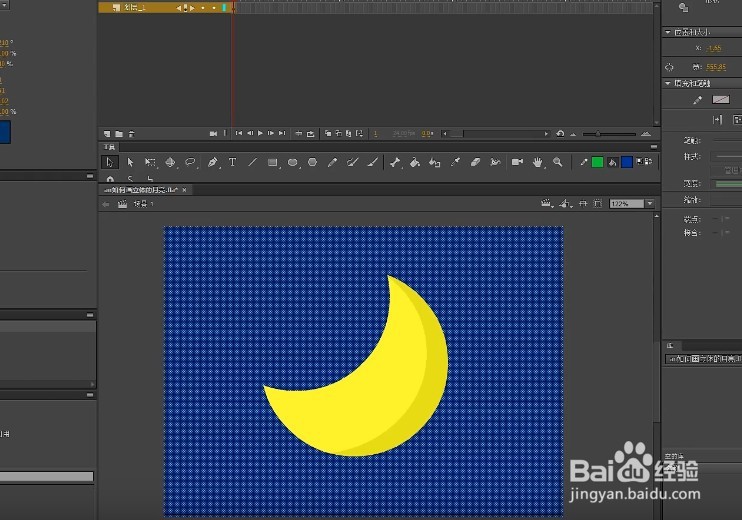Select the Paint Brush tool
Screen dimensions: 742x520
click(353, 162)
